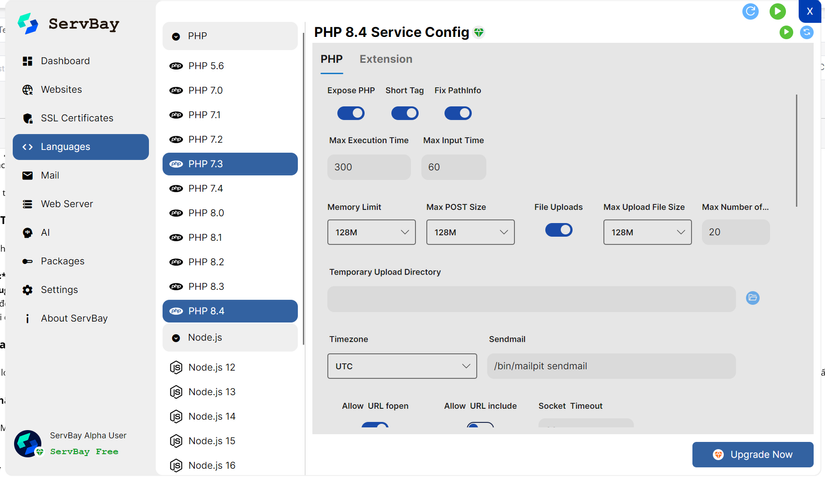Click the Max Execution Time field
Image resolution: width=825 pixels, height=477 pixels.
369,167
